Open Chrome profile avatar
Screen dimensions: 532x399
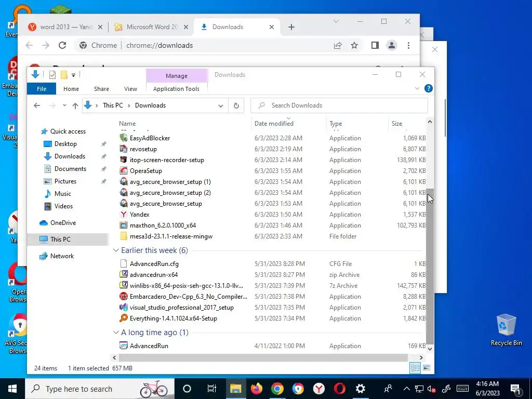coord(392,45)
